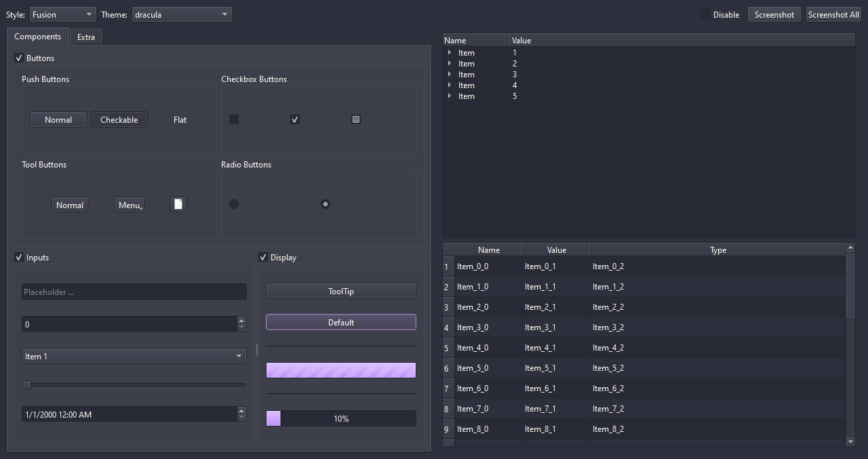The height and width of the screenshot is (459, 868).
Task: Click the date-time field down arrow
Action: click(x=241, y=418)
